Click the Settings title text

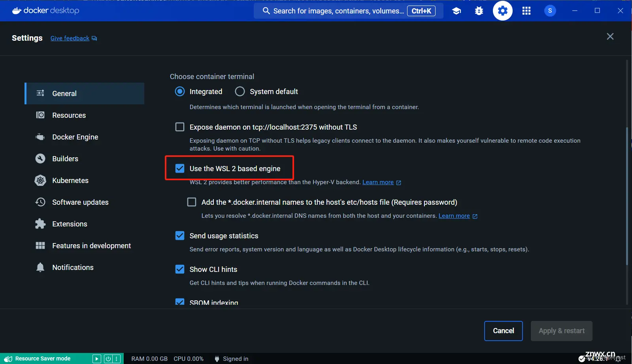pyautogui.click(x=27, y=38)
